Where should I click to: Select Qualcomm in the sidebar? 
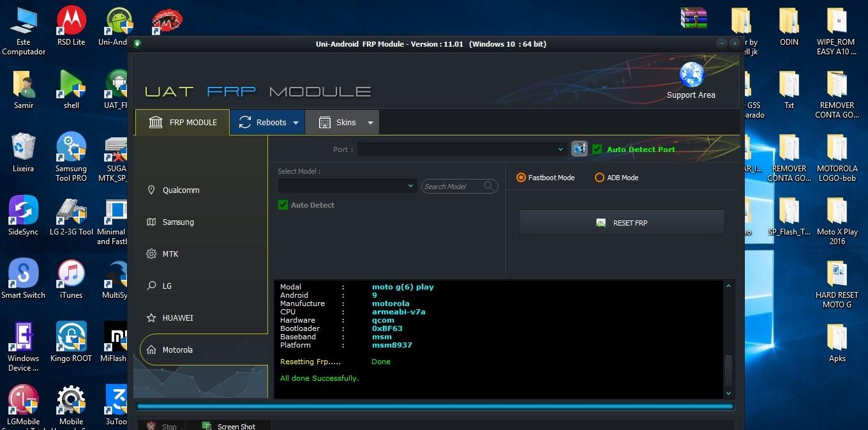(181, 190)
